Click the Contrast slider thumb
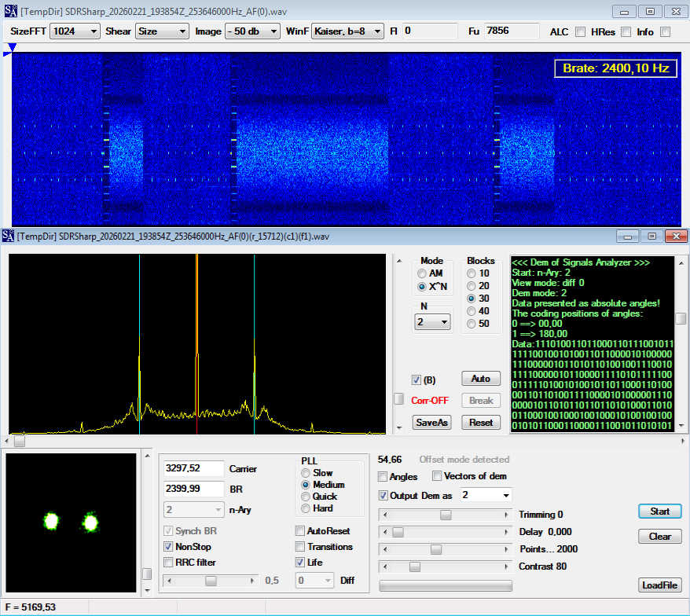Viewport: 690px width, 616px height. (415, 566)
